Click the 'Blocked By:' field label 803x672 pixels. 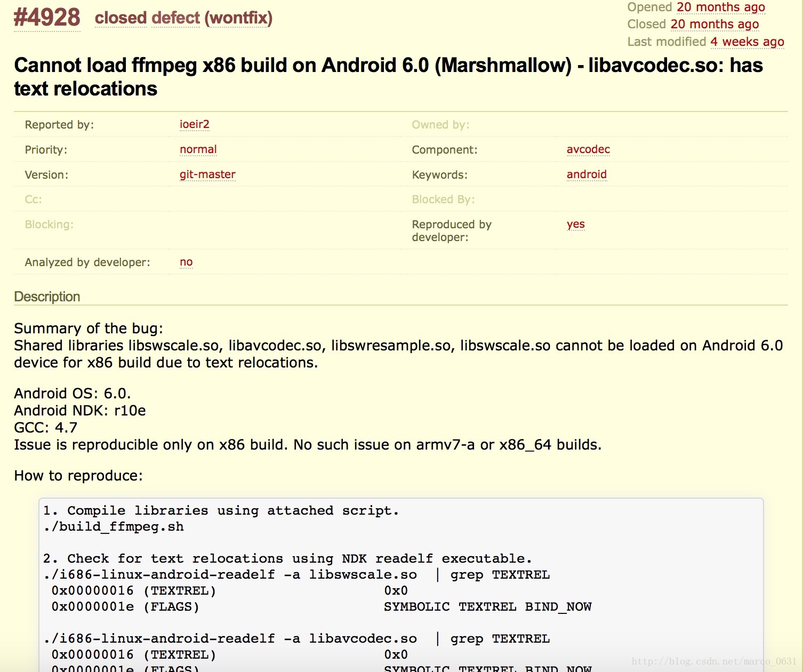(443, 199)
